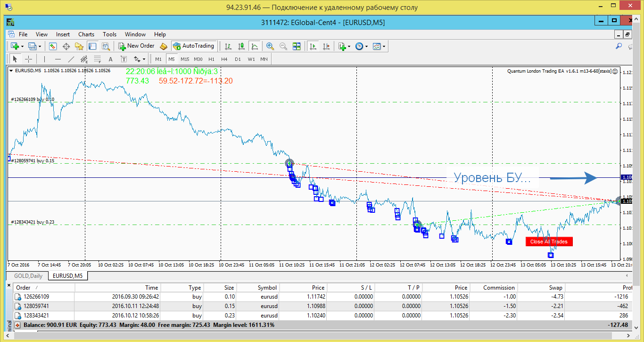
Task: Switch to the GOLD,Daily chart tab
Action: pos(28,275)
